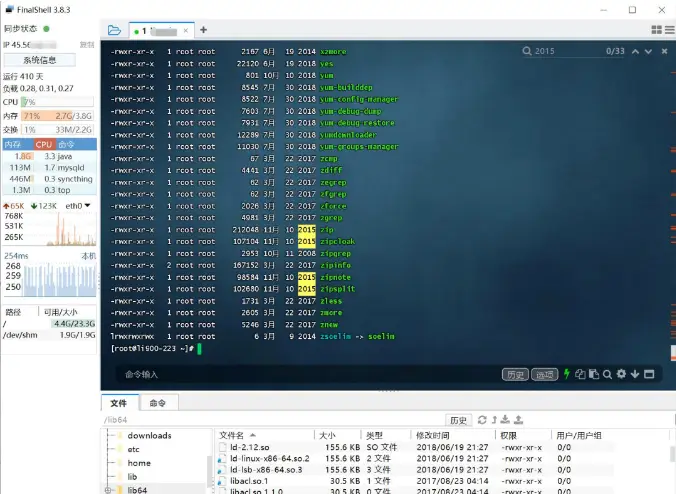Viewport: 676px width, 494px height.
Task: Click the 本机 latency label
Action: point(88,256)
